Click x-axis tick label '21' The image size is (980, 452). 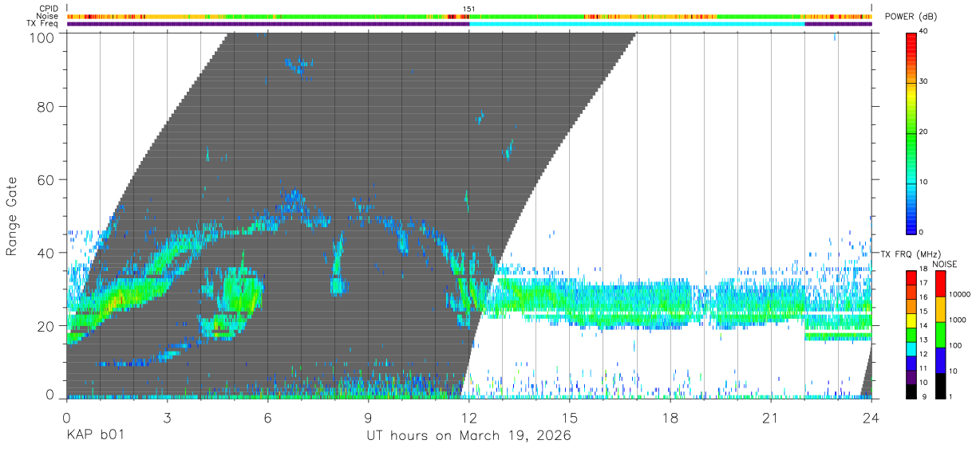771,417
